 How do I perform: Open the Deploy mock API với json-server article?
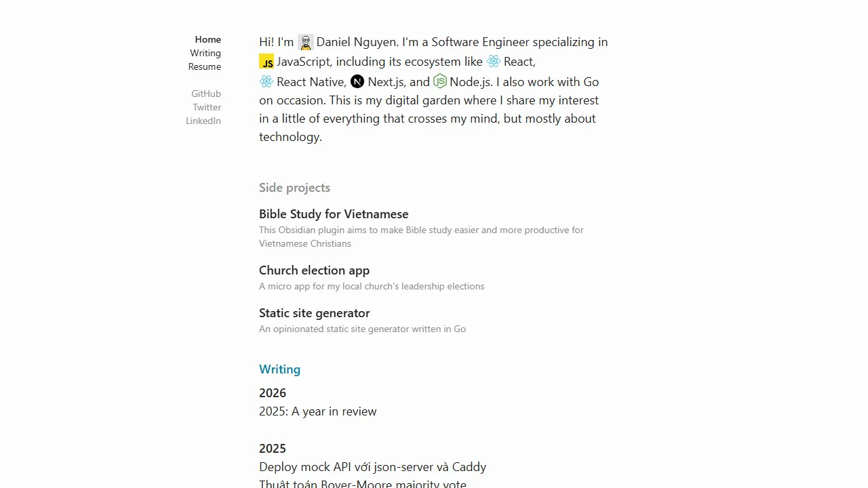(372, 467)
